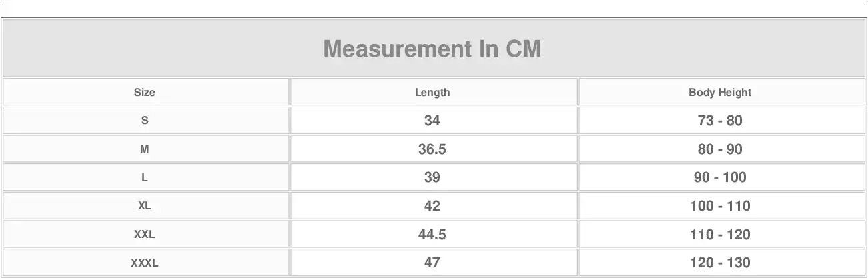This screenshot has width=868, height=278.
Task: Select the S size cell
Action: pyautogui.click(x=145, y=121)
